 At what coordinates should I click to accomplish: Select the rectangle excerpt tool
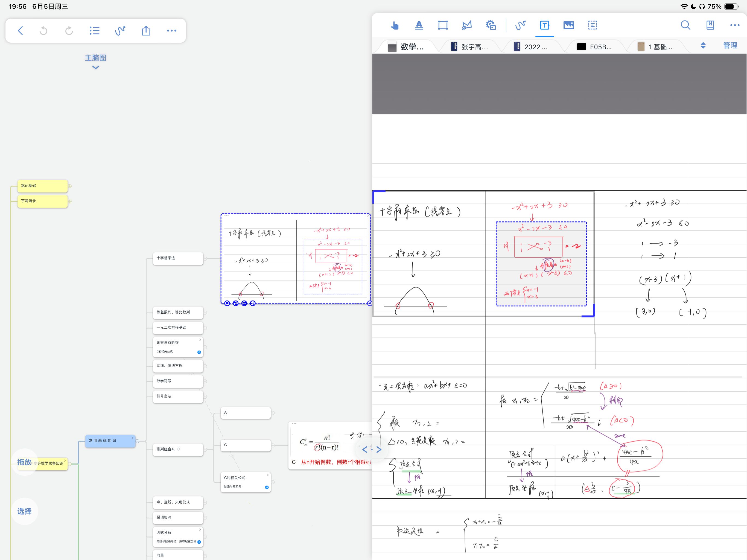(x=442, y=25)
